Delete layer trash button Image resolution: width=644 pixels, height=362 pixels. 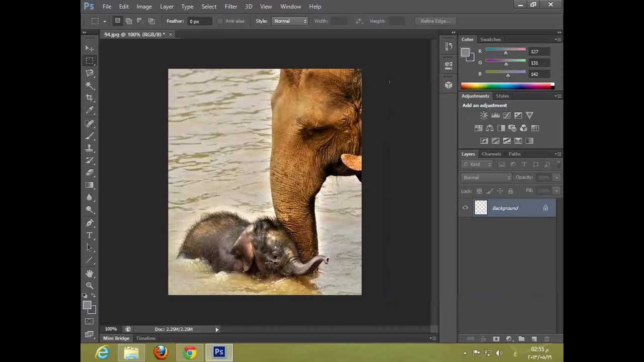pyautogui.click(x=547, y=339)
